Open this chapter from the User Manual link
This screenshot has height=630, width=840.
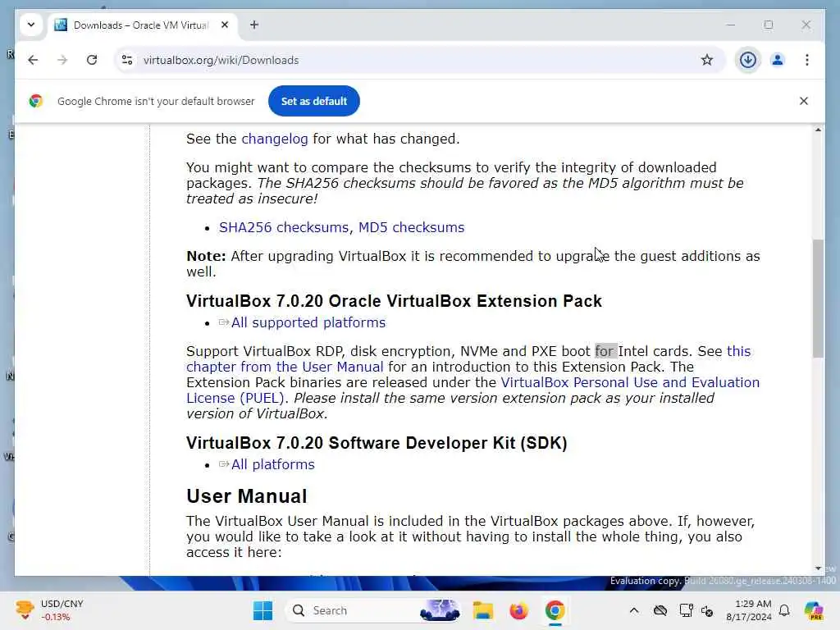pyautogui.click(x=285, y=367)
